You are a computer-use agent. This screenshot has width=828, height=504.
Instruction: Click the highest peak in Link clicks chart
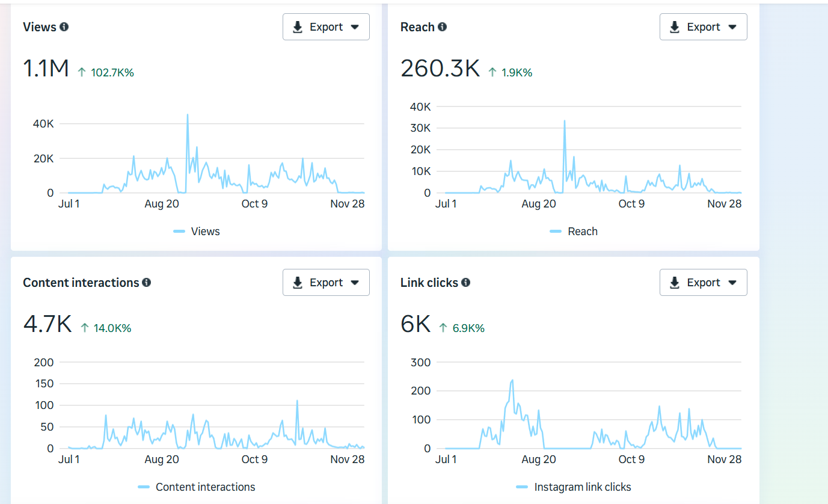pos(512,380)
